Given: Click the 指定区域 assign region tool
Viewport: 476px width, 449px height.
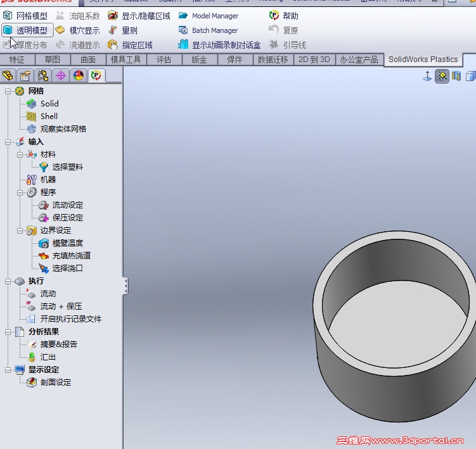Looking at the screenshot, I should [130, 45].
